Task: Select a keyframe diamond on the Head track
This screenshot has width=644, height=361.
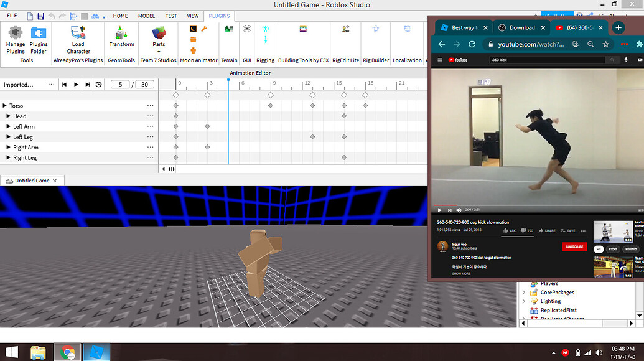Action: click(x=175, y=116)
